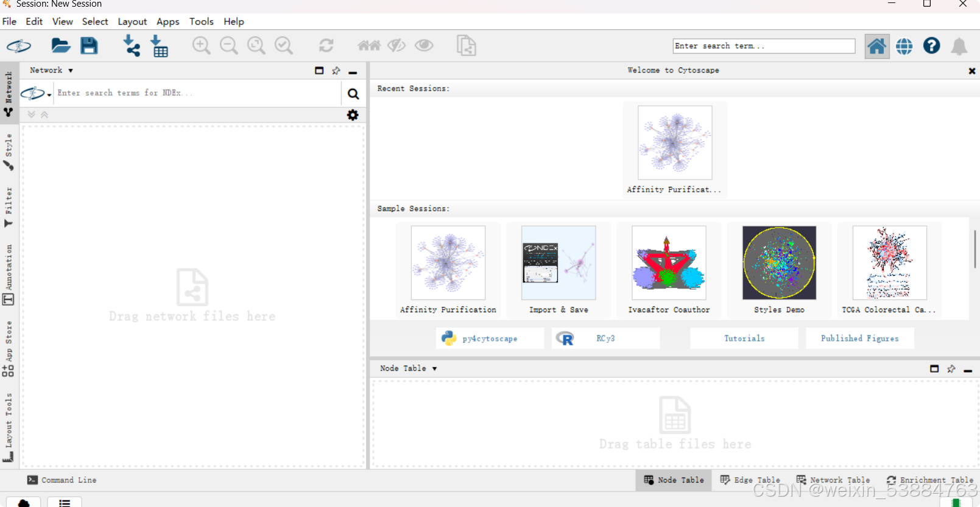980x507 pixels.
Task: Switch to the Enrichment Table tab
Action: pyautogui.click(x=930, y=480)
